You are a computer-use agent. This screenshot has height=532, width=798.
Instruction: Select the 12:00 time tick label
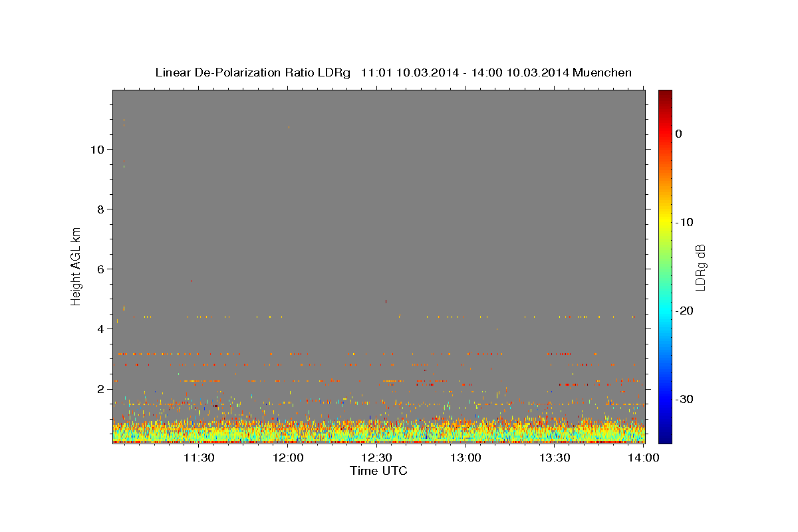point(288,458)
